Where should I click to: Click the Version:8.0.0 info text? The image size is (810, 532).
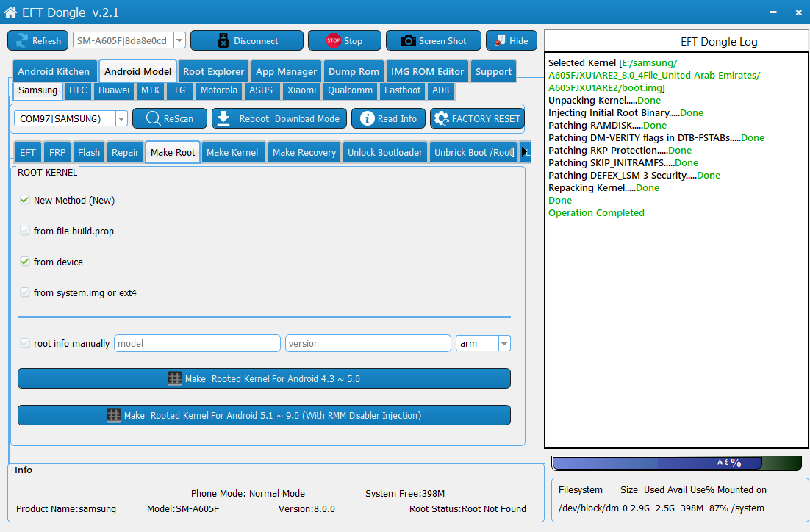pos(307,508)
